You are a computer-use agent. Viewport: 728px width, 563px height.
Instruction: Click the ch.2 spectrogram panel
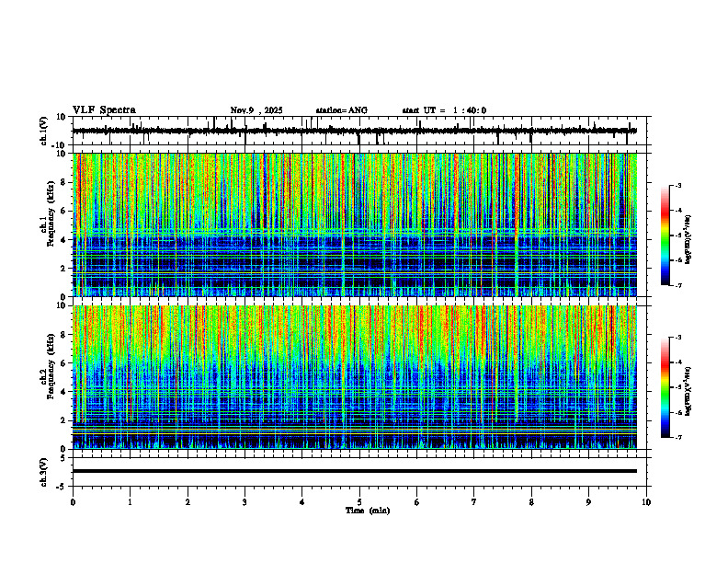(355, 377)
